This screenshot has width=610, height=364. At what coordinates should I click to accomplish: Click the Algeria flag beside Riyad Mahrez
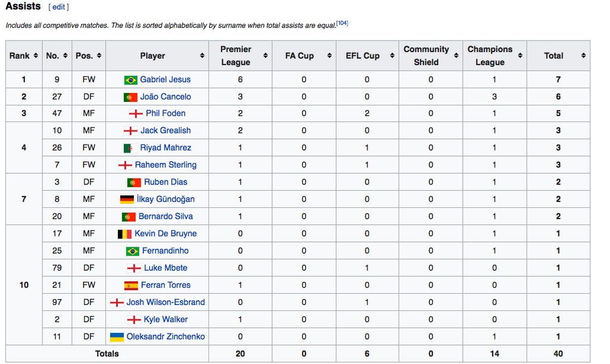pyautogui.click(x=130, y=148)
